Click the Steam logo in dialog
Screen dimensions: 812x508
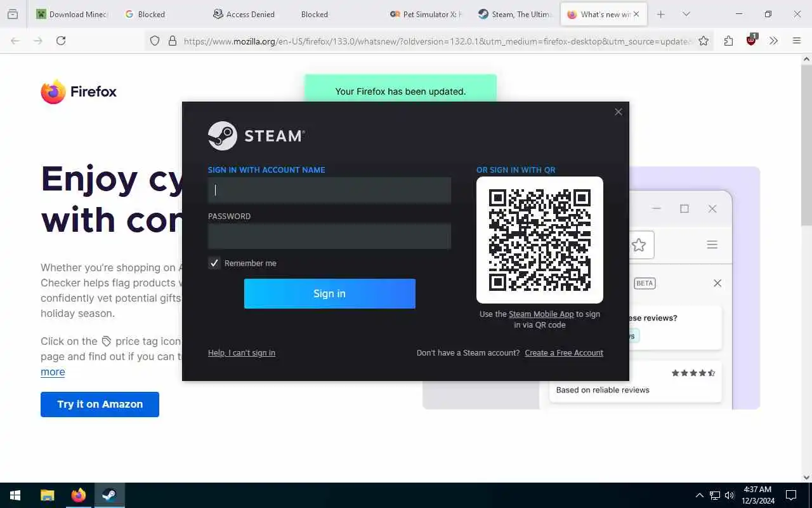(x=256, y=135)
